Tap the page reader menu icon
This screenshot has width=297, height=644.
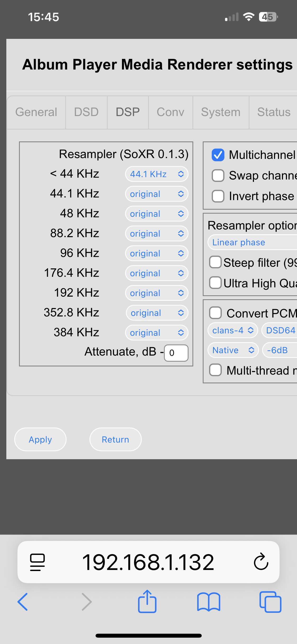37,562
